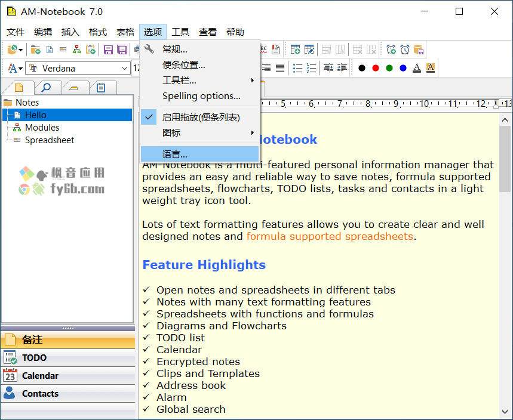
Task: Pick the green color swatch
Action: click(389, 68)
